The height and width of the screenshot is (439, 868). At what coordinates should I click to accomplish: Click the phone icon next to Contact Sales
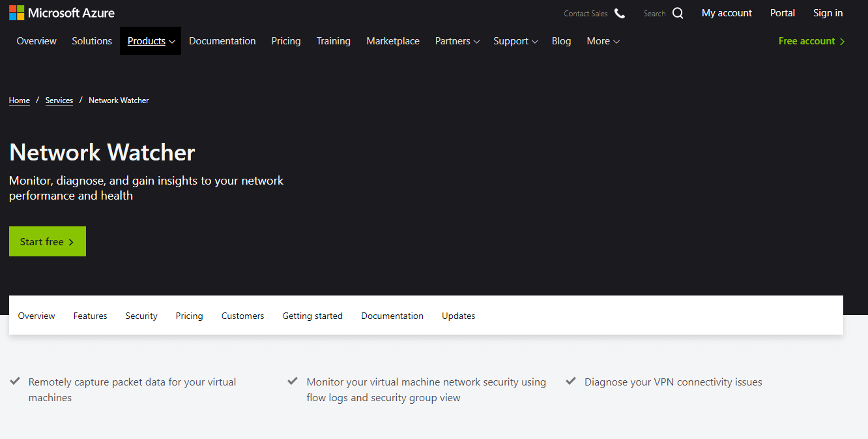619,12
